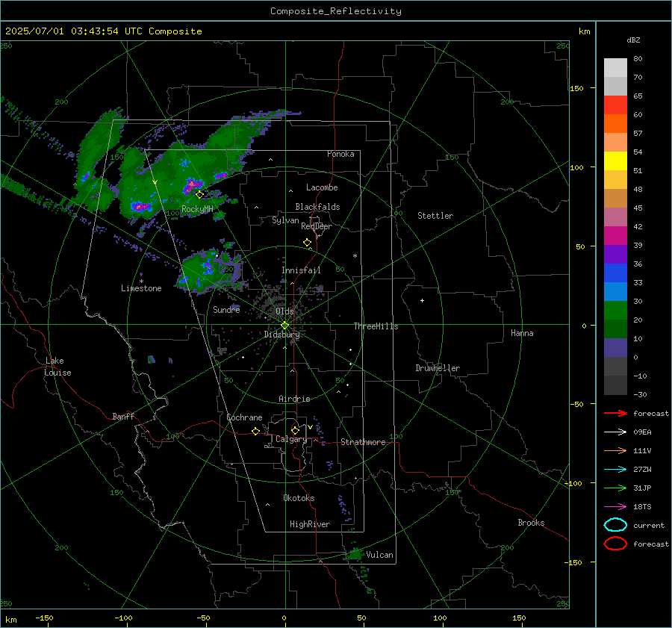Click the red forecast ellipse legend icon

(615, 544)
